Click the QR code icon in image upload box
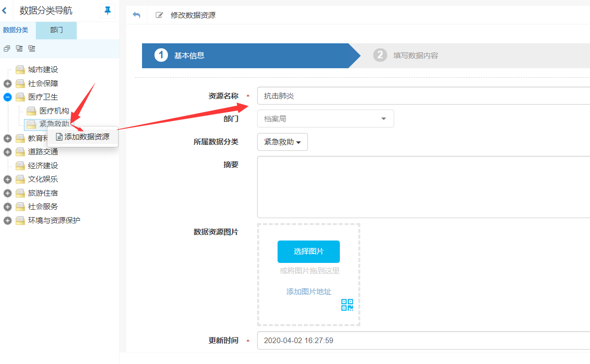This screenshot has height=364, width=590. (347, 305)
